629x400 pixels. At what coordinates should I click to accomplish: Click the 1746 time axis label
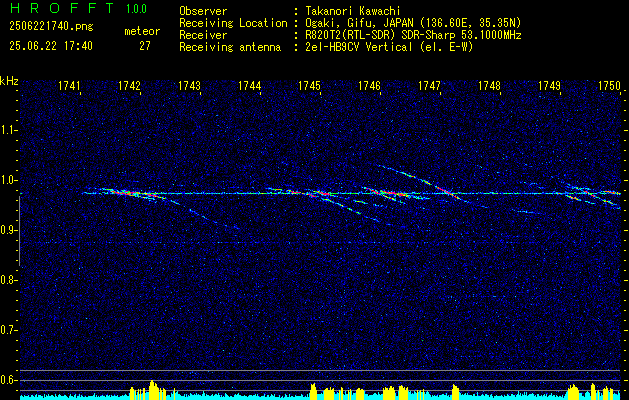(369, 86)
